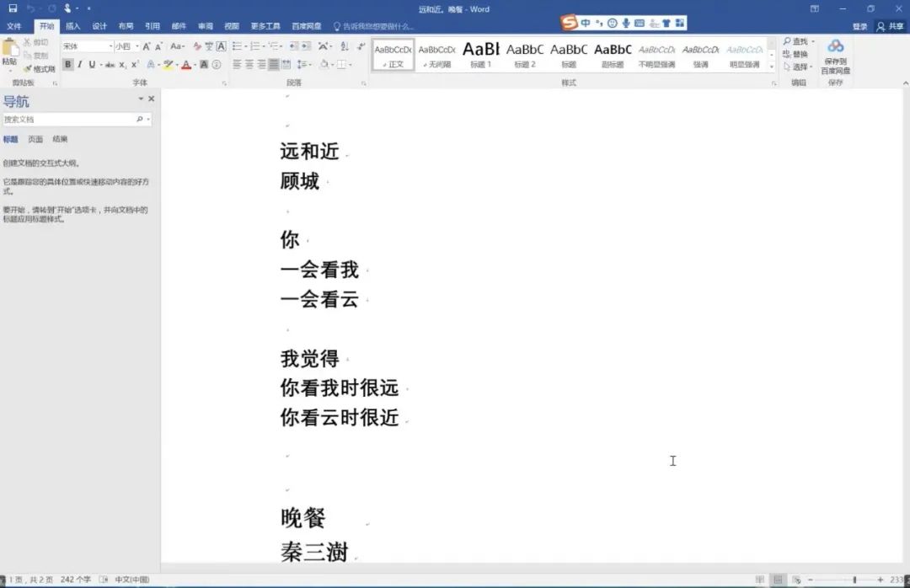
Task: Save the document from the quick access toolbar
Action: coord(13,8)
